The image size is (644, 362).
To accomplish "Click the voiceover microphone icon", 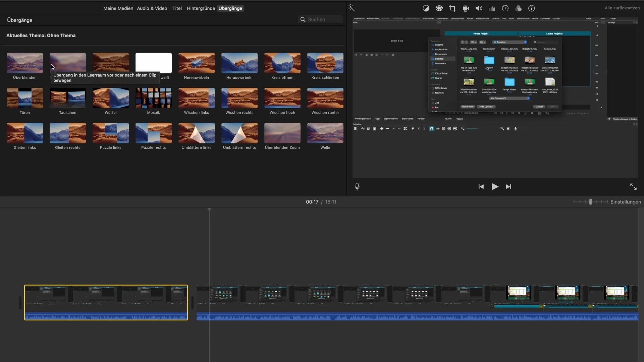I will [357, 187].
